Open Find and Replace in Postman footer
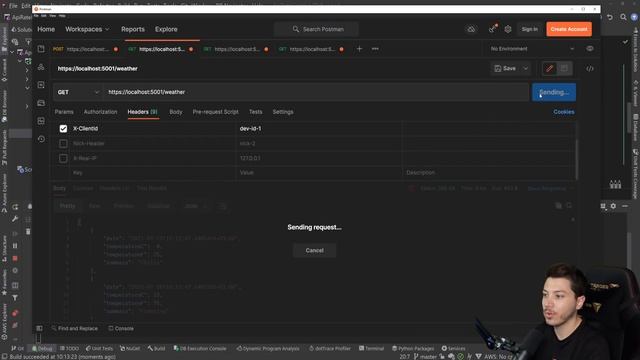The height and width of the screenshot is (360, 640). coord(75,328)
